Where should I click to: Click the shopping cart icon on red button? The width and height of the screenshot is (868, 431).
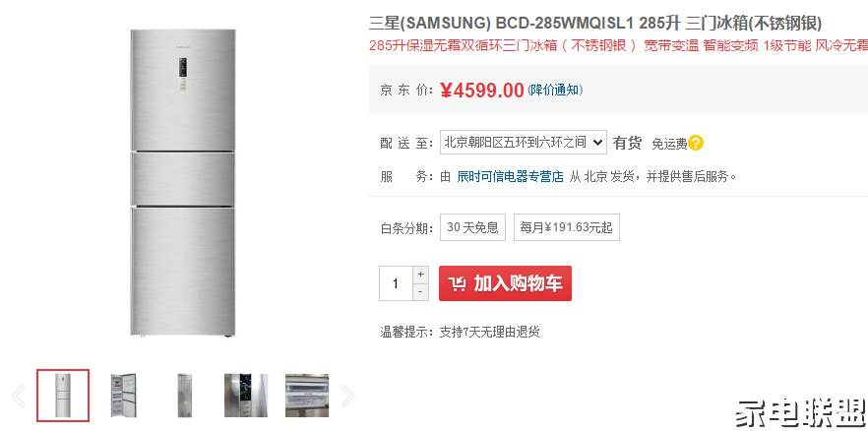(458, 283)
